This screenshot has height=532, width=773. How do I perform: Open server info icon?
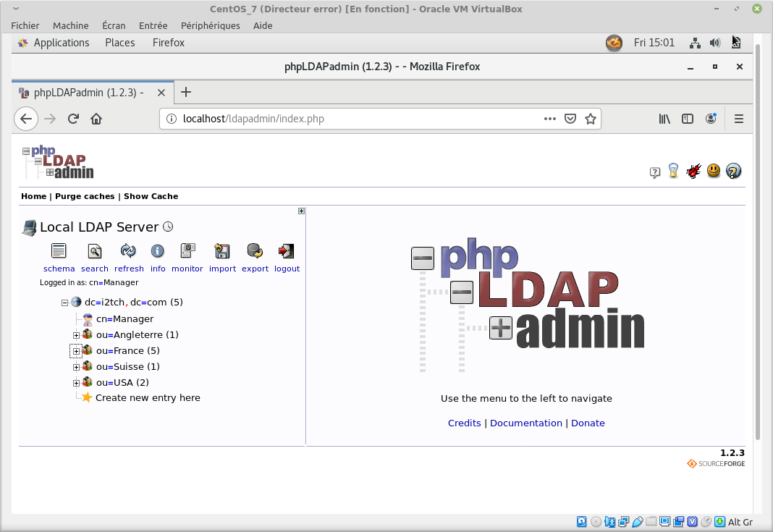pyautogui.click(x=157, y=252)
